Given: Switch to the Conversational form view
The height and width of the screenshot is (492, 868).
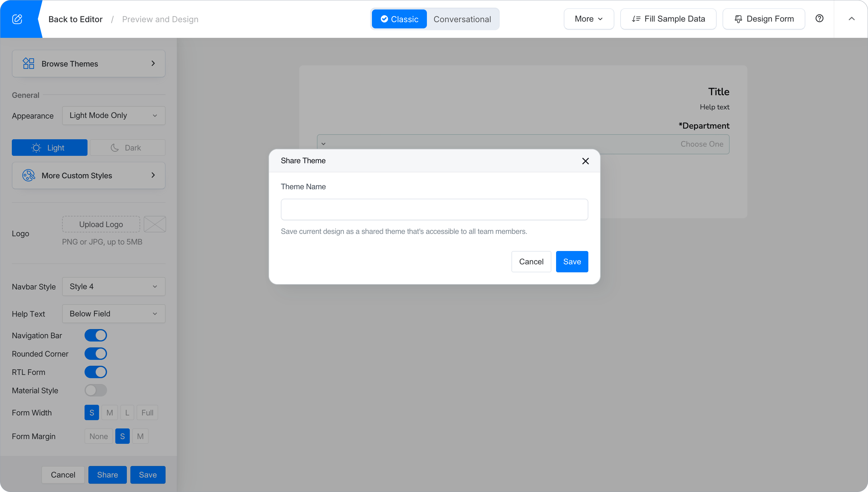Looking at the screenshot, I should 462,19.
